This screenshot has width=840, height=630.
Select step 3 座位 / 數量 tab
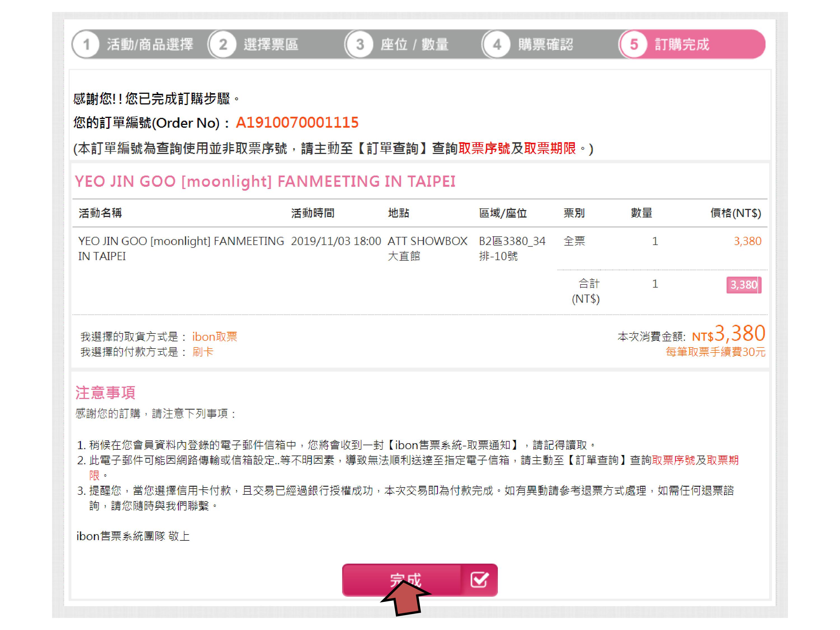413,45
